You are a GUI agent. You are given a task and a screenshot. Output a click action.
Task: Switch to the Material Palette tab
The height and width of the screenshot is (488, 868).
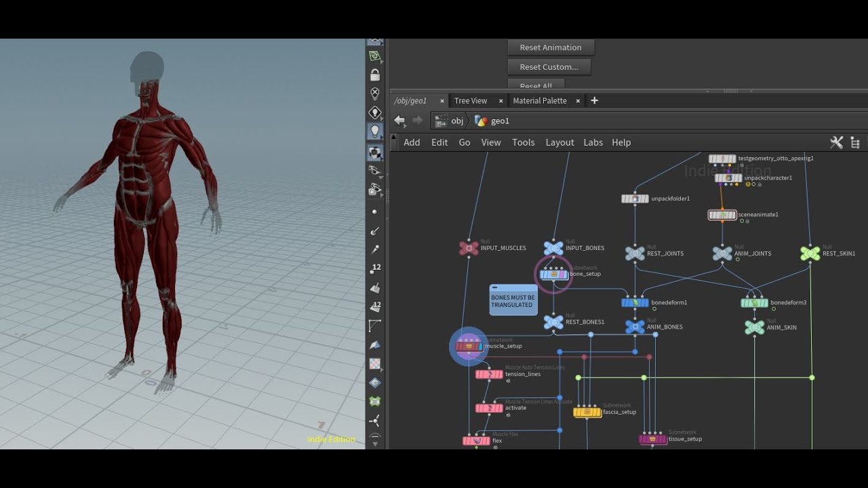point(540,100)
